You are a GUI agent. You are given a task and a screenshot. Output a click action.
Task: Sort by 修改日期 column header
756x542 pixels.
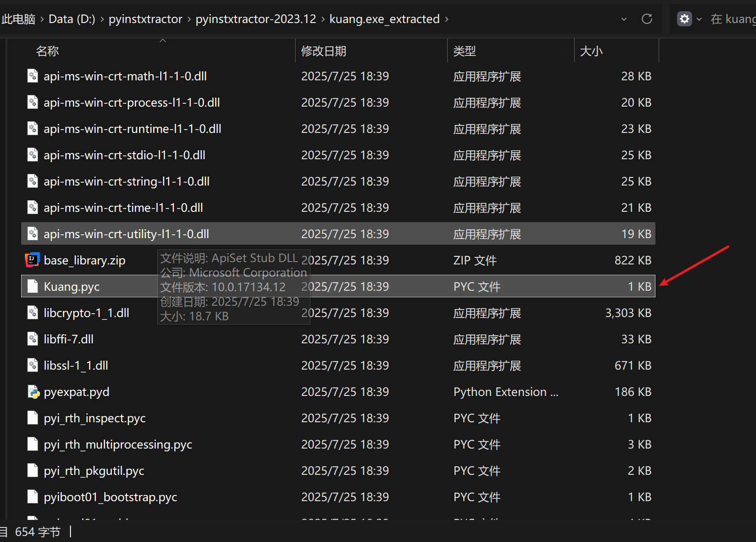click(323, 51)
